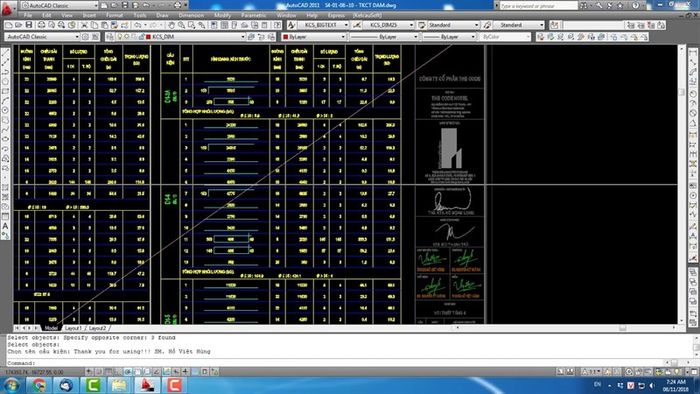Viewport: 700px width, 394px height.
Task: Open the Standard table style dropdown
Action: pos(476,25)
